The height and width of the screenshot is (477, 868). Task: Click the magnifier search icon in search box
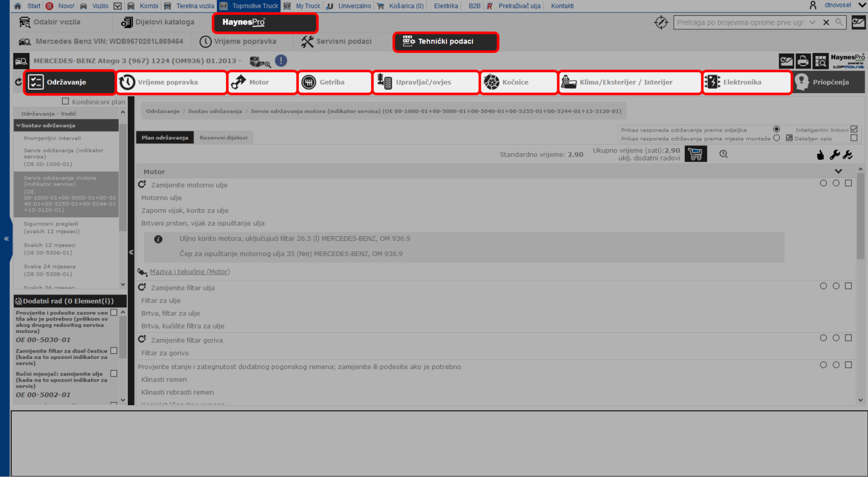pos(839,22)
